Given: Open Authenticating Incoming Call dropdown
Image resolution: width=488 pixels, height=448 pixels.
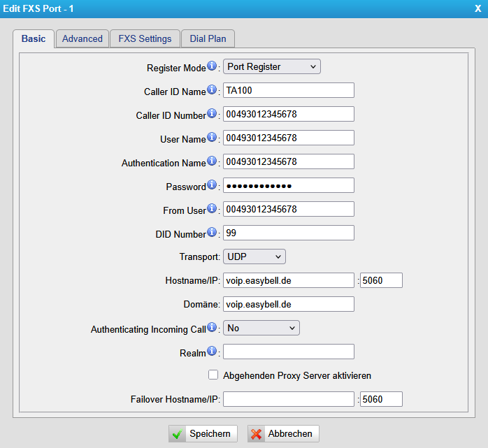Looking at the screenshot, I should pyautogui.click(x=261, y=328).
